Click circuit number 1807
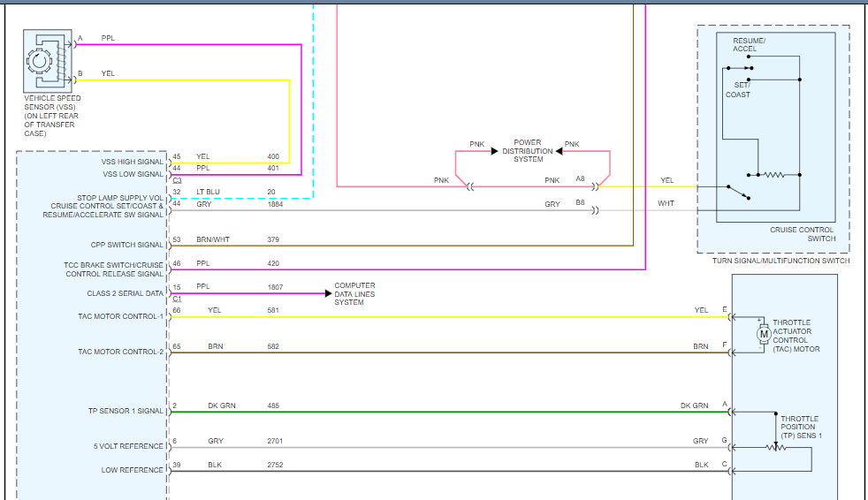The height and width of the screenshot is (500, 868). coord(275,287)
